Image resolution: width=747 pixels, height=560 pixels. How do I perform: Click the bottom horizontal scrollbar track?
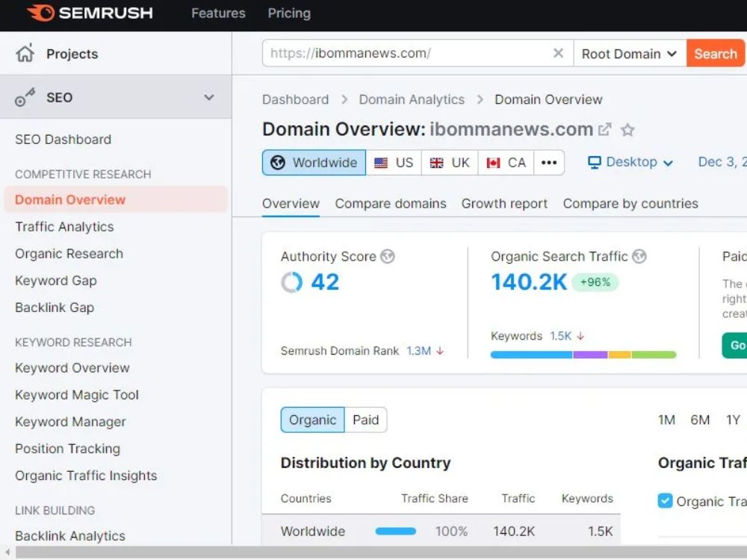(380, 553)
